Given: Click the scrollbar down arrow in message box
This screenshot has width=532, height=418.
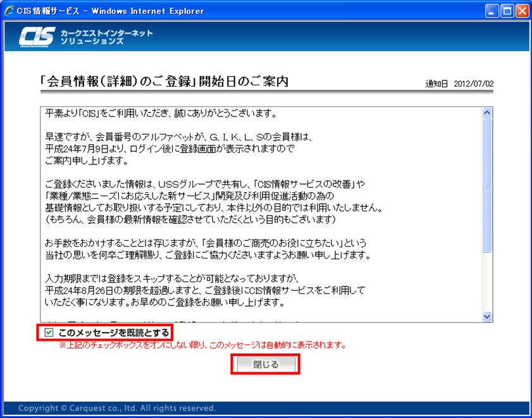Looking at the screenshot, I should [487, 317].
